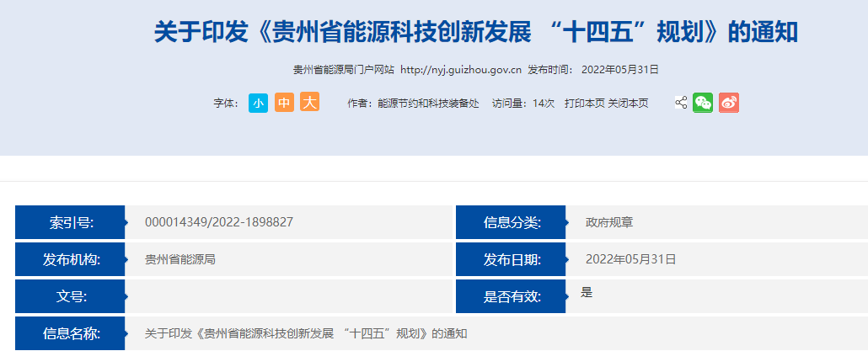Select the 索引号 label cell
Image resolution: width=868 pixels, height=351 pixels.
(x=71, y=223)
